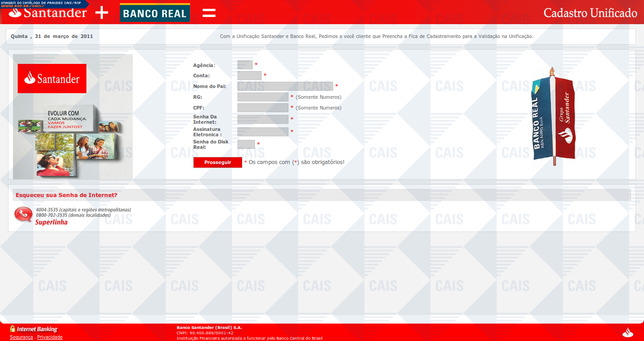
Task: Click the Banco Real logo in the header
Action: point(155,13)
